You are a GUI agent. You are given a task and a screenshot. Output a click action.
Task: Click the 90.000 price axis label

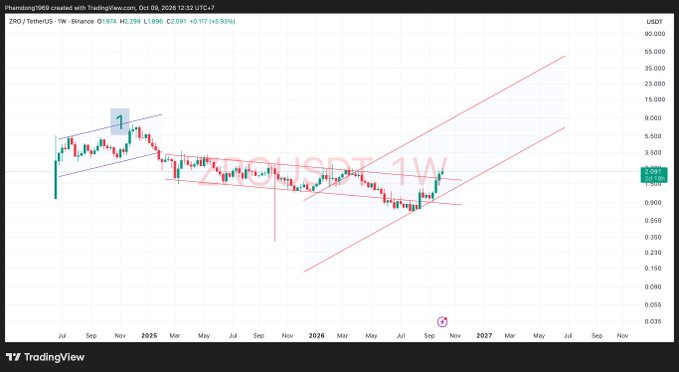click(655, 34)
